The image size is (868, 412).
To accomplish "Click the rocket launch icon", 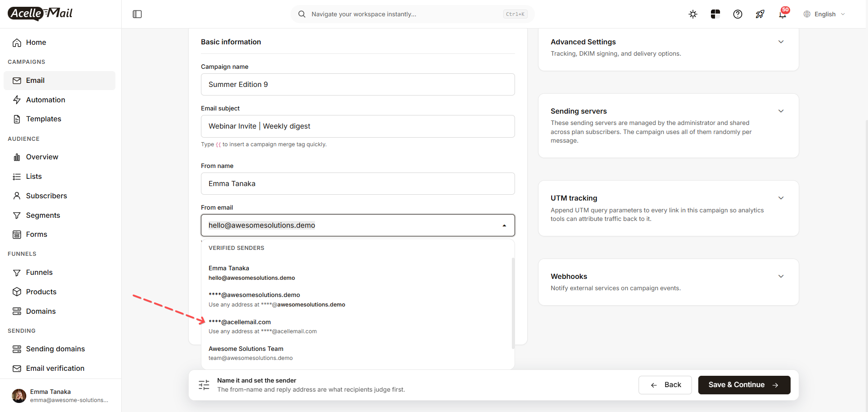I will pos(760,14).
